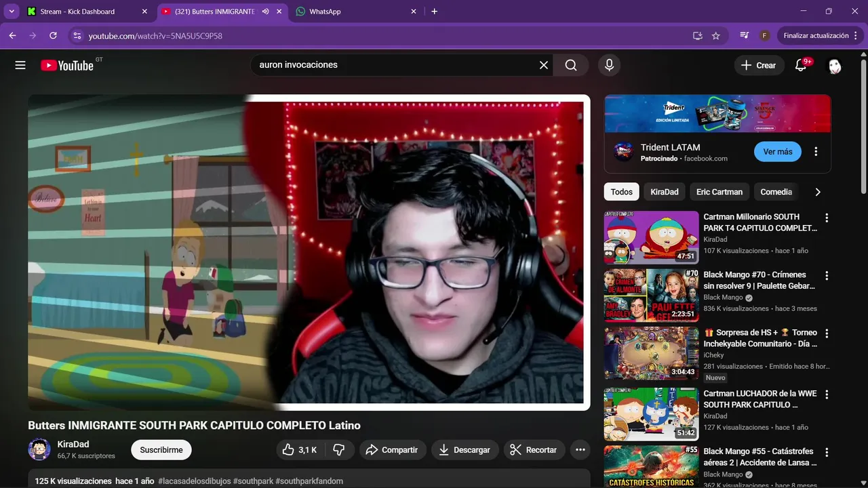Open Sorpresa de HS Torneo thumbnail
868x488 pixels.
pos(651,353)
